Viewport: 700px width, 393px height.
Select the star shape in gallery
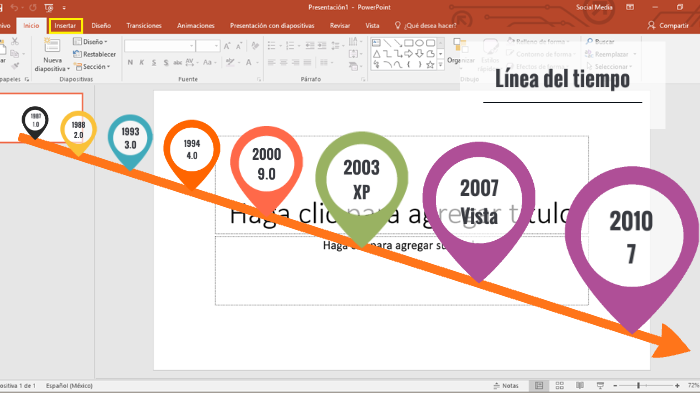(x=430, y=65)
